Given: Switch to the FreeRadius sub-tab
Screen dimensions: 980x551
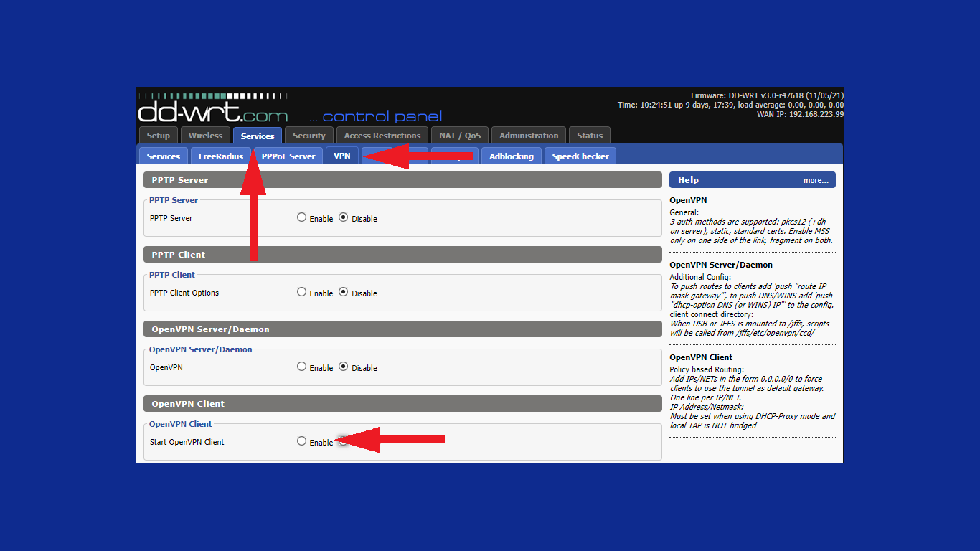Looking at the screenshot, I should [220, 156].
